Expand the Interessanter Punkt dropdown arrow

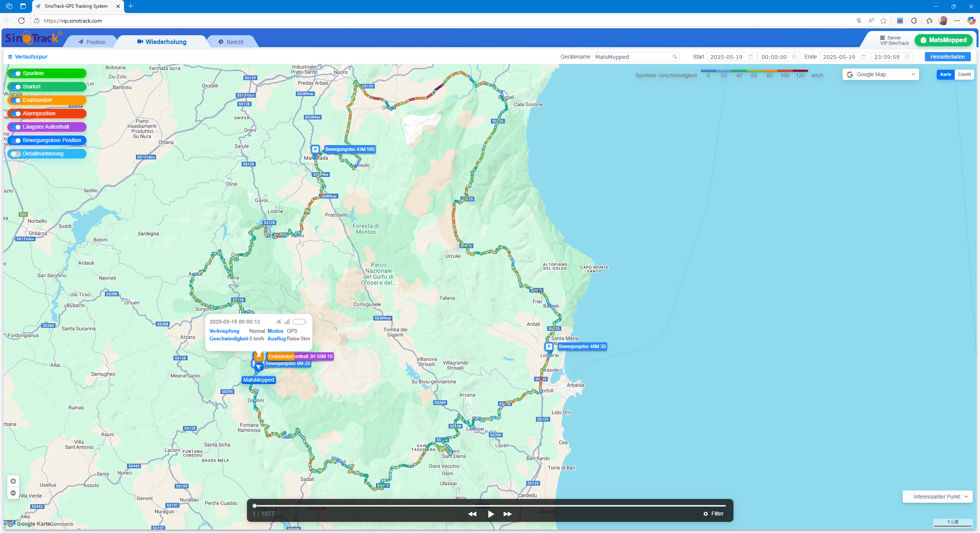(x=966, y=497)
